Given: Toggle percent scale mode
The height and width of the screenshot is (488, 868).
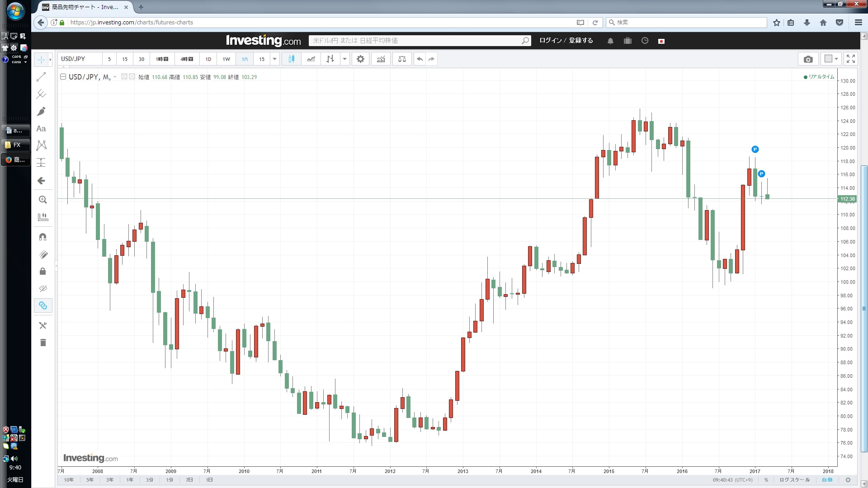Looking at the screenshot, I should point(766,480).
